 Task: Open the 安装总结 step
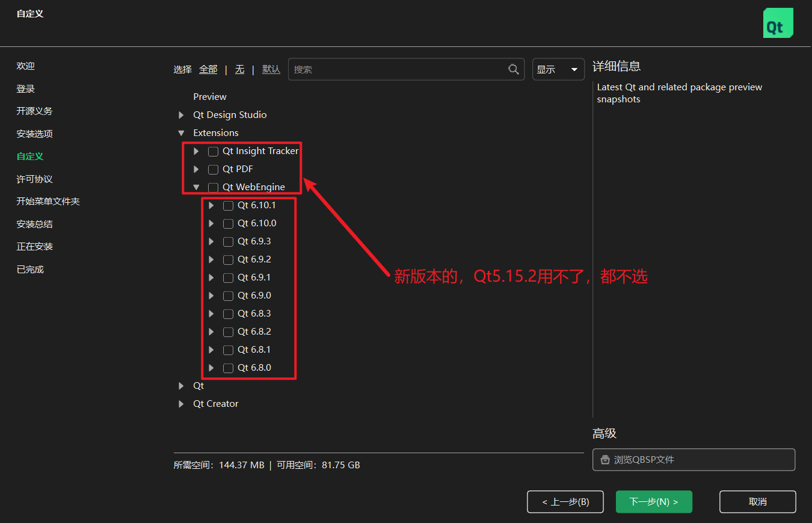click(x=35, y=224)
